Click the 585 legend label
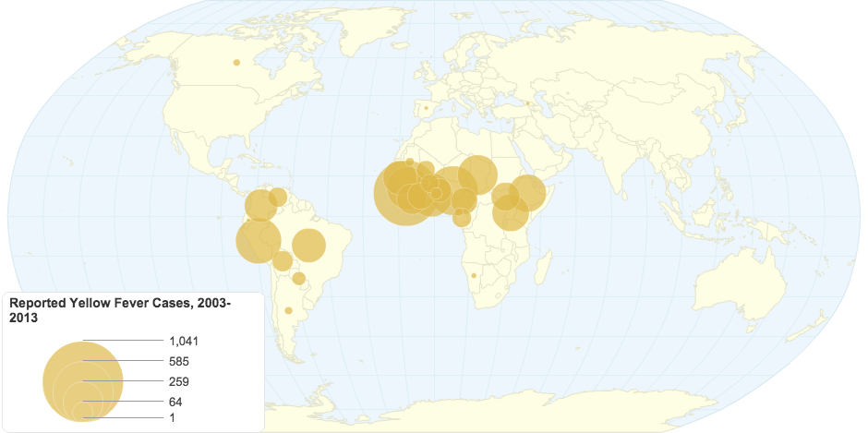This screenshot has width=868, height=433. coord(179,361)
